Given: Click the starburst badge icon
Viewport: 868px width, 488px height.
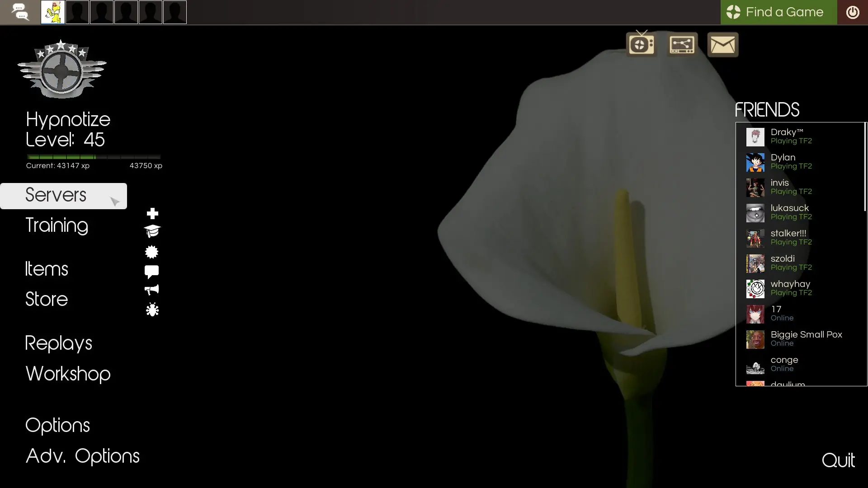Looking at the screenshot, I should (151, 252).
